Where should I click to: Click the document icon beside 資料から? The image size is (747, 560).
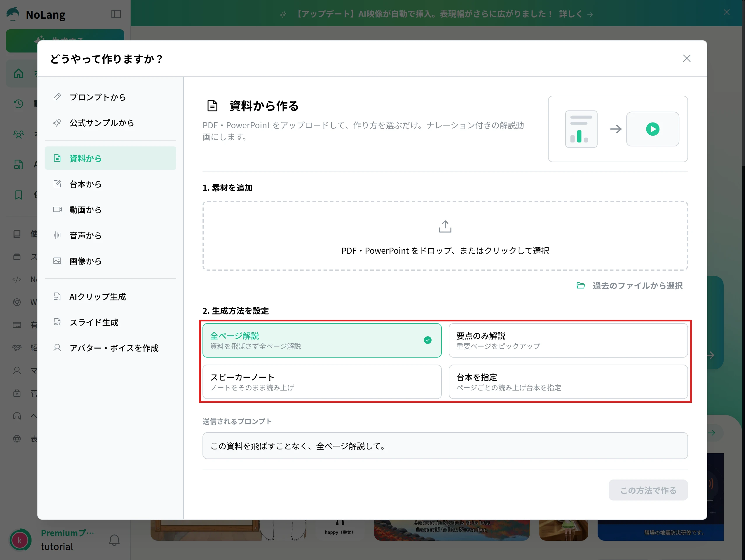tap(57, 158)
